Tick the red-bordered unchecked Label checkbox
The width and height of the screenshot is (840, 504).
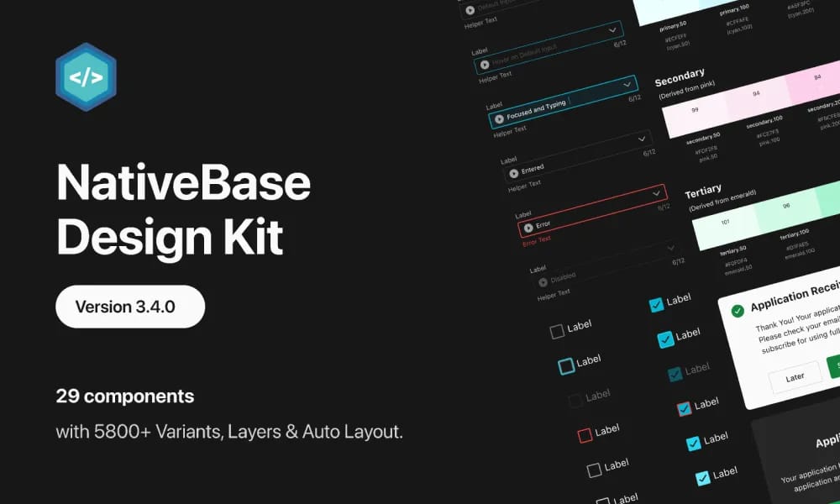coord(585,435)
